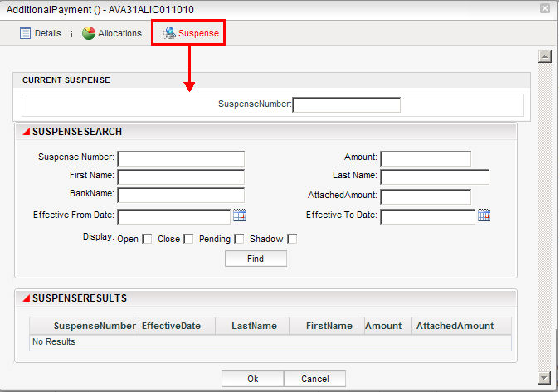The image size is (560, 392).
Task: Open the Effective From Date calendar picker
Action: 239,215
